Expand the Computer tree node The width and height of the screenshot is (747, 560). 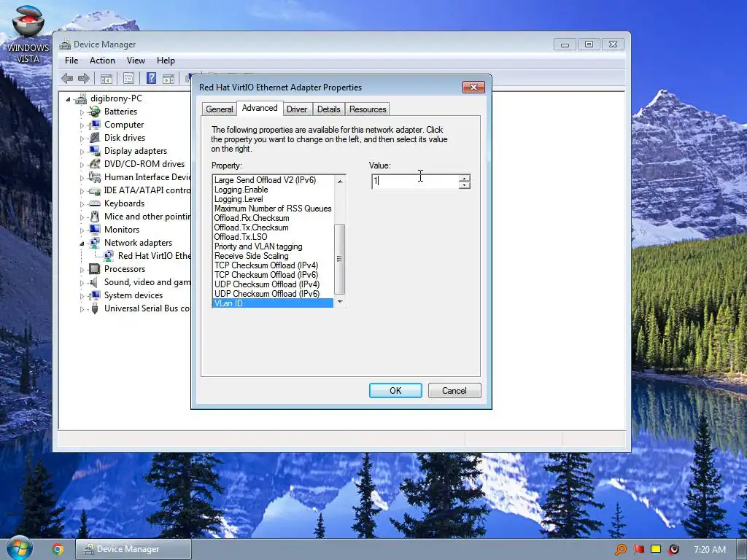coord(82,125)
